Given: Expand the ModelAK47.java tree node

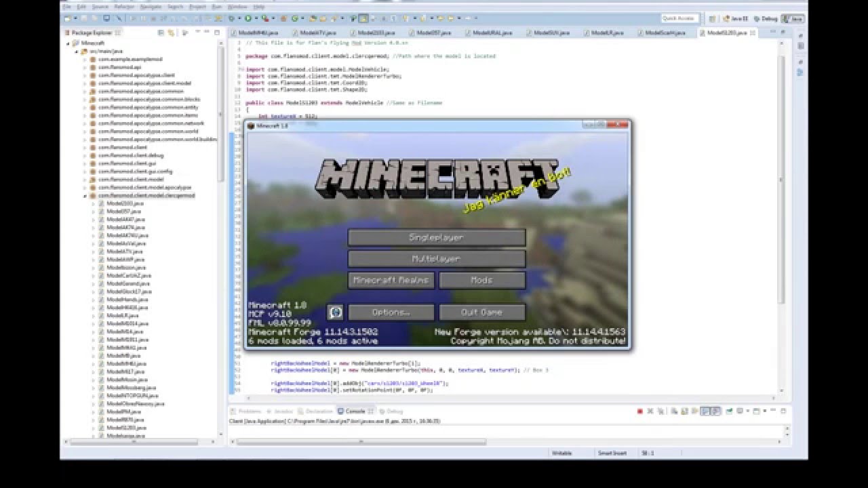Looking at the screenshot, I should pos(94,220).
